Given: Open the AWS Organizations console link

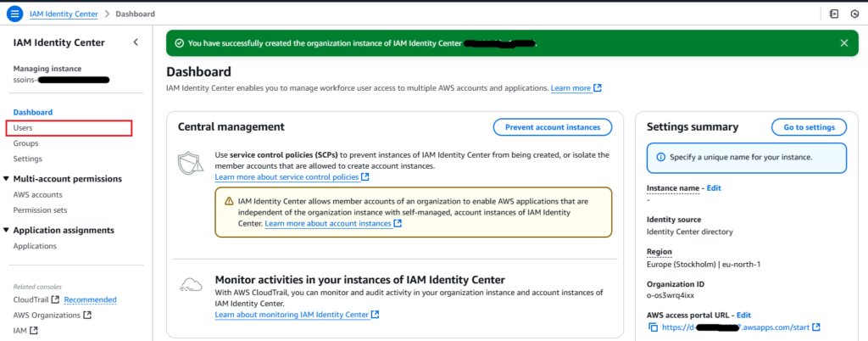Looking at the screenshot, I should coord(47,316).
